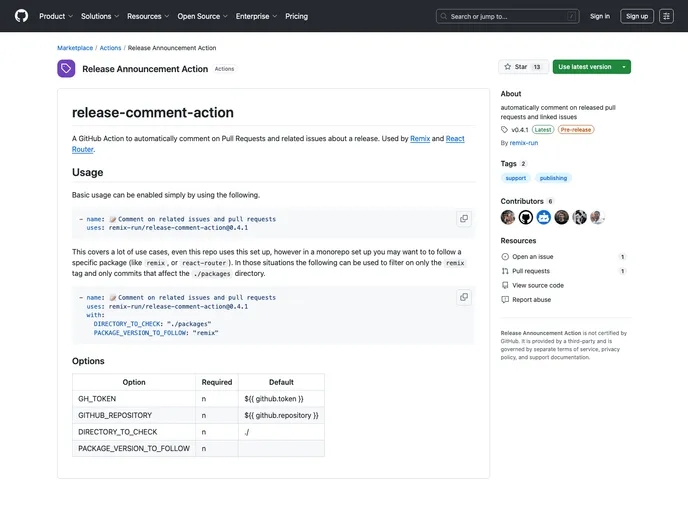Expand the Product menu
688x512 pixels.
[x=56, y=16]
